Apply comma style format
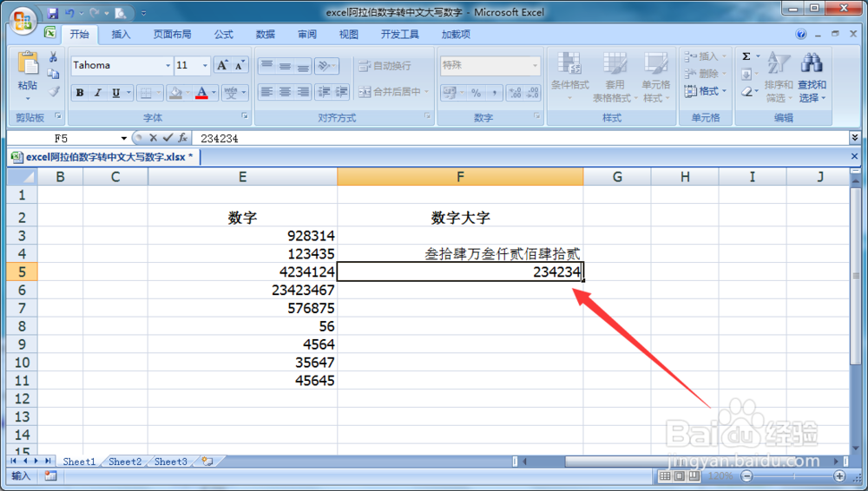 tap(494, 93)
